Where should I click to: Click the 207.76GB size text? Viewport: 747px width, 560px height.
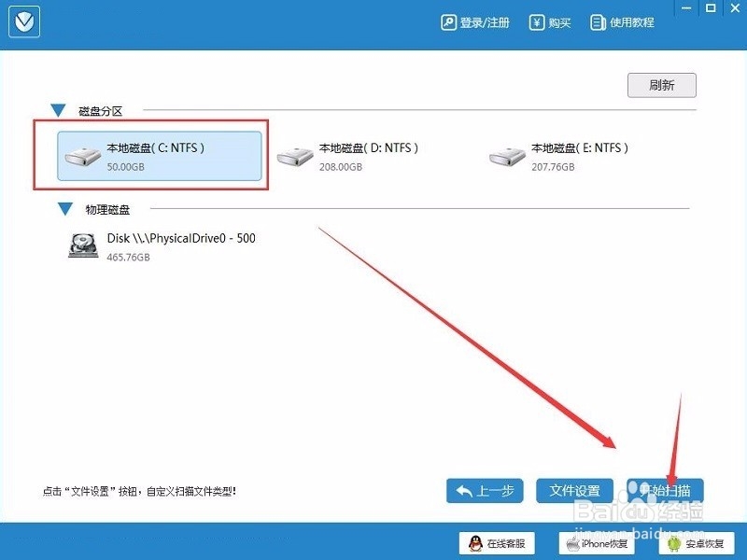553,167
